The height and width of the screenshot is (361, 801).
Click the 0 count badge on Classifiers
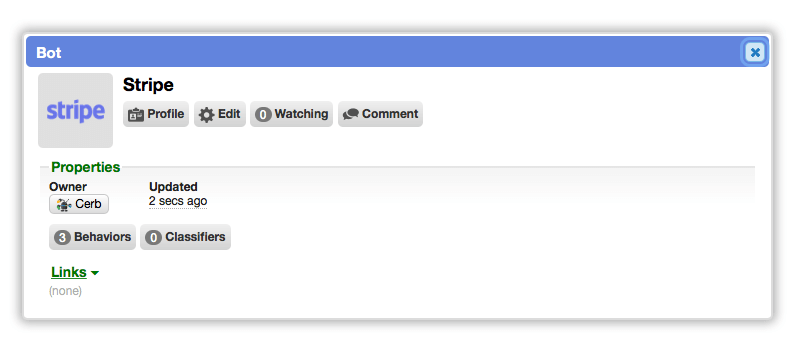[x=153, y=237]
